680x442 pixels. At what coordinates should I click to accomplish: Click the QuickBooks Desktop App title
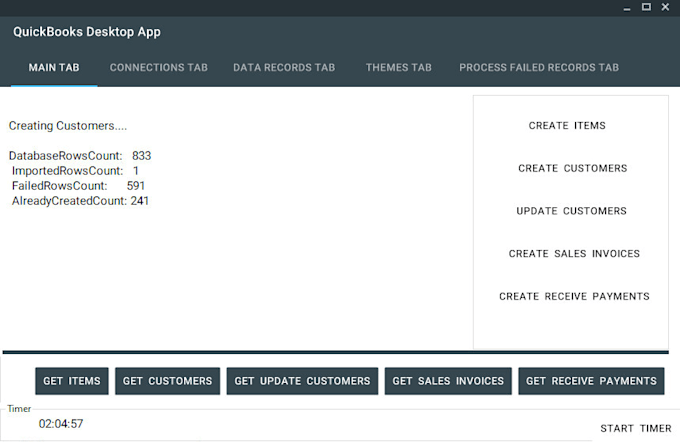[87, 32]
